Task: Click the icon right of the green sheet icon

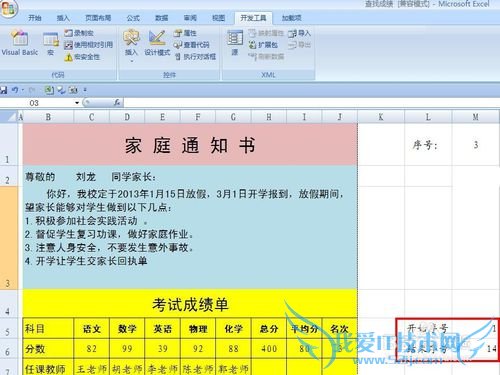Action: pyautogui.click(x=61, y=90)
